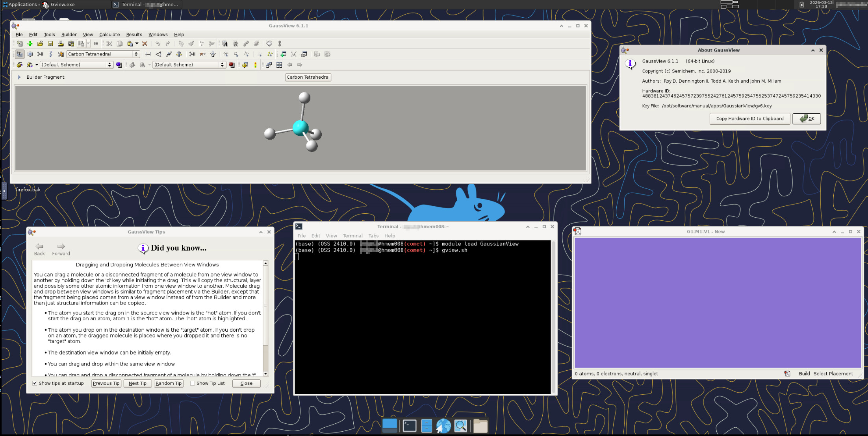This screenshot has width=868, height=436.
Task: Click the traffic light job manager icon
Action: click(x=256, y=65)
